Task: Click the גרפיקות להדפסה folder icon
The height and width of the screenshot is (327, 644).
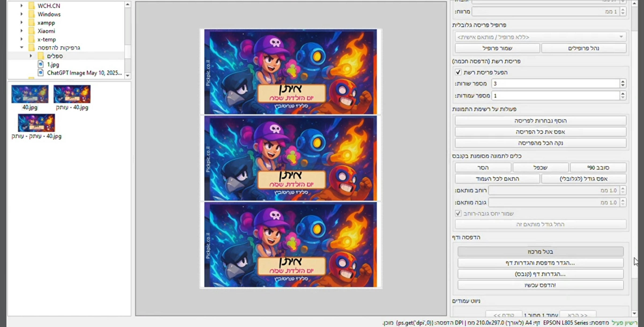Action: pos(32,48)
